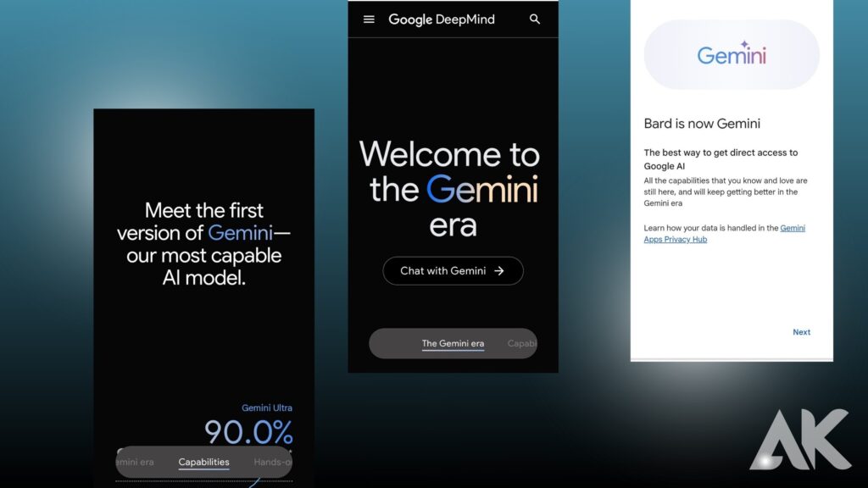Click the Gemini Ultra label
The width and height of the screenshot is (868, 488).
(267, 408)
